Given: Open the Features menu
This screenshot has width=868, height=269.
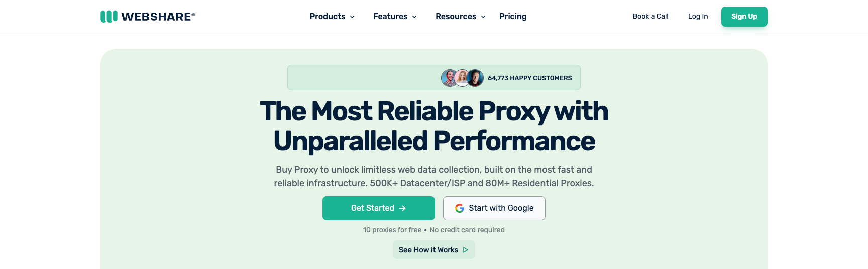Looking at the screenshot, I should coord(390,17).
